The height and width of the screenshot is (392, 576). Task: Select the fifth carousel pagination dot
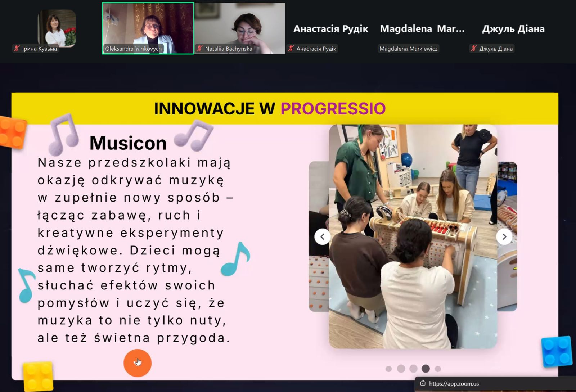point(438,369)
